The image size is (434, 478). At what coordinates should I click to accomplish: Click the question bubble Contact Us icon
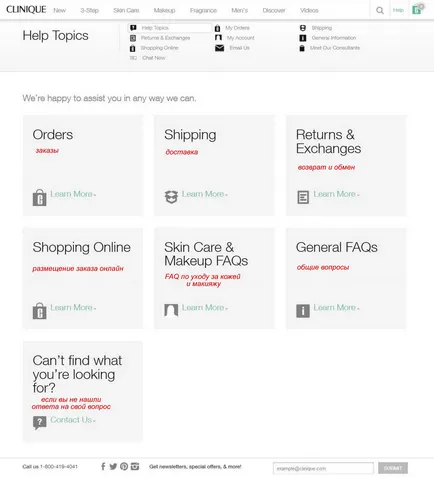tap(39, 423)
